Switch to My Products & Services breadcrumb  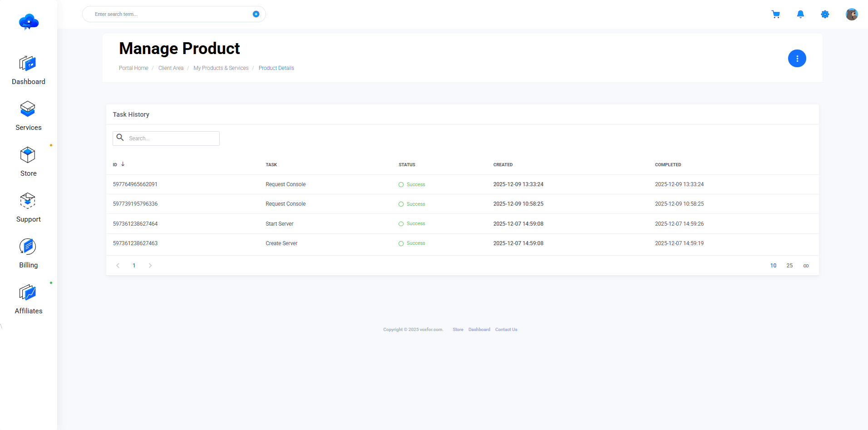tap(221, 68)
